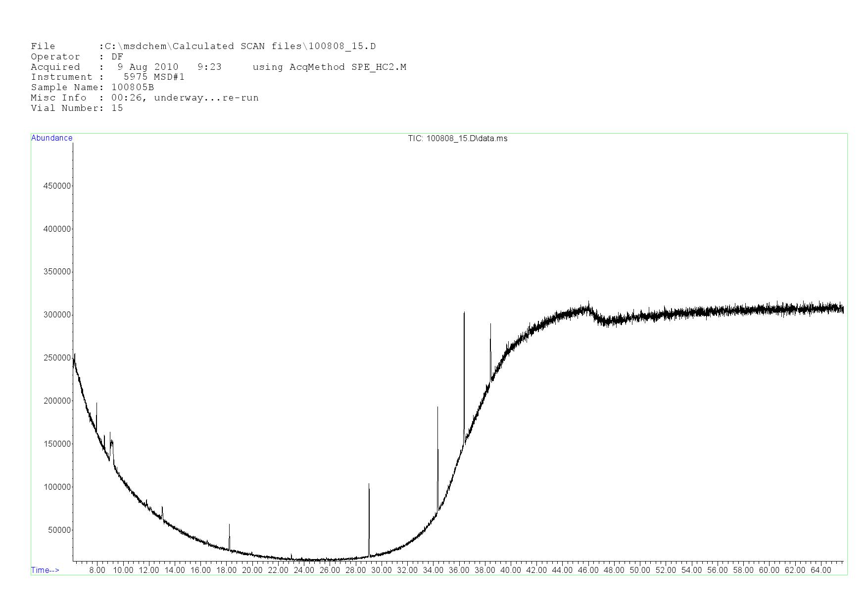Click the 64.00 time tick label
868x614 pixels.
[820, 570]
